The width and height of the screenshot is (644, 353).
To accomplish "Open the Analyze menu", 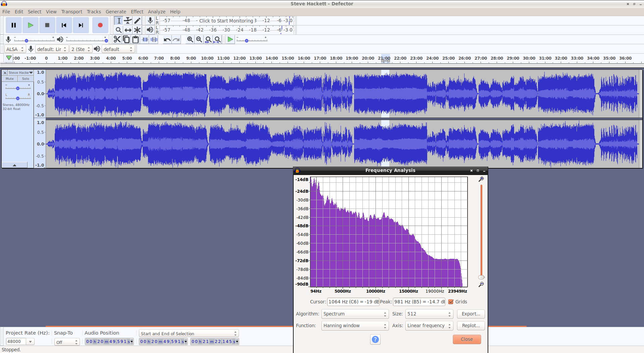I will (x=157, y=12).
